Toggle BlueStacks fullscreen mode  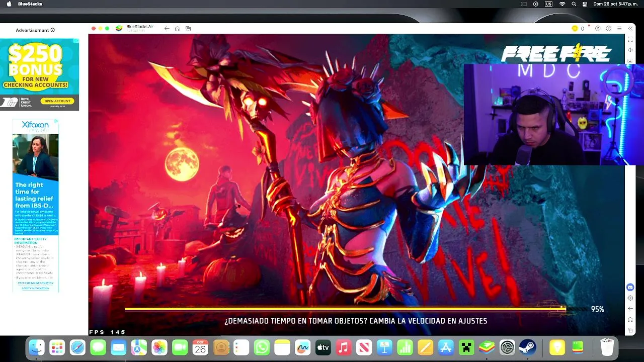coord(630,39)
